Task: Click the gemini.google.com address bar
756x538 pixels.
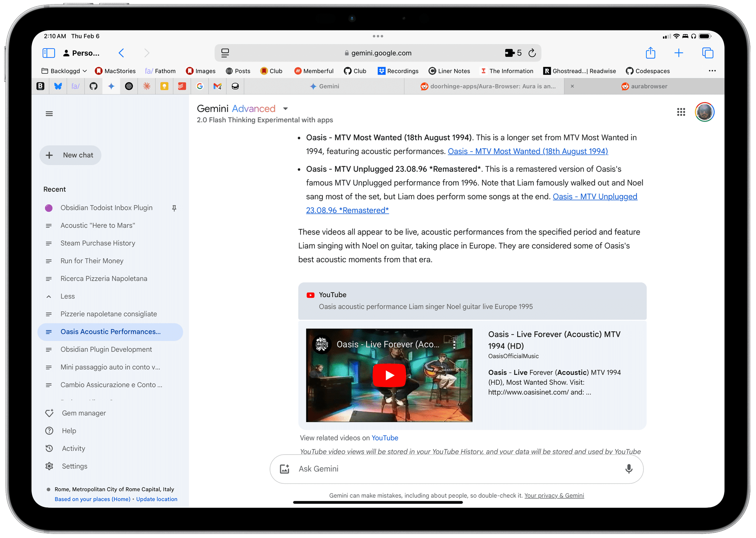Action: (x=378, y=53)
